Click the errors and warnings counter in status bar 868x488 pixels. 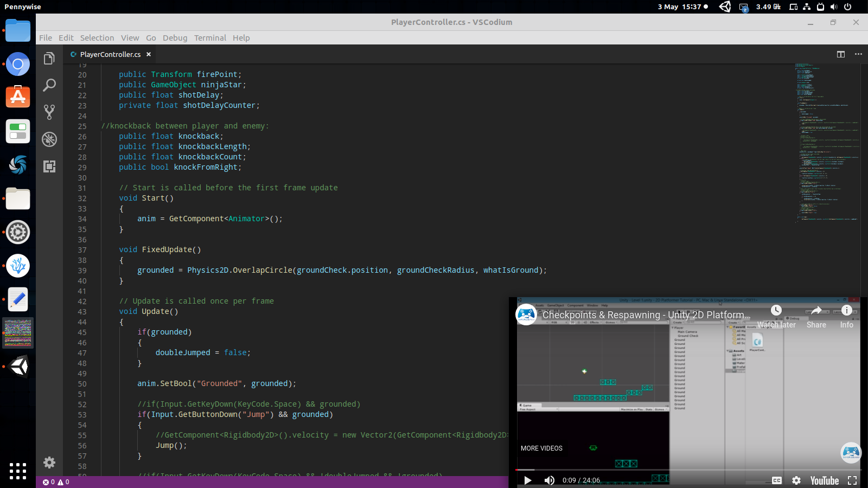pos(56,481)
